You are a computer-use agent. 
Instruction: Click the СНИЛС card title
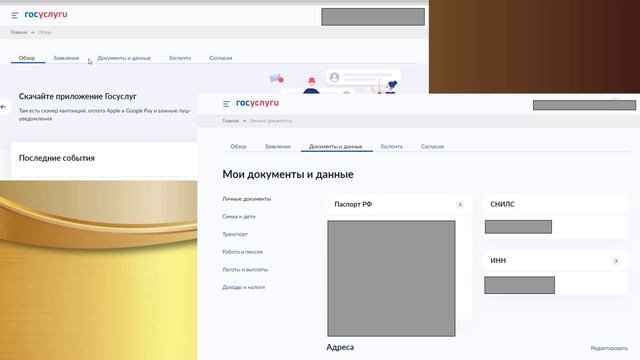[502, 204]
